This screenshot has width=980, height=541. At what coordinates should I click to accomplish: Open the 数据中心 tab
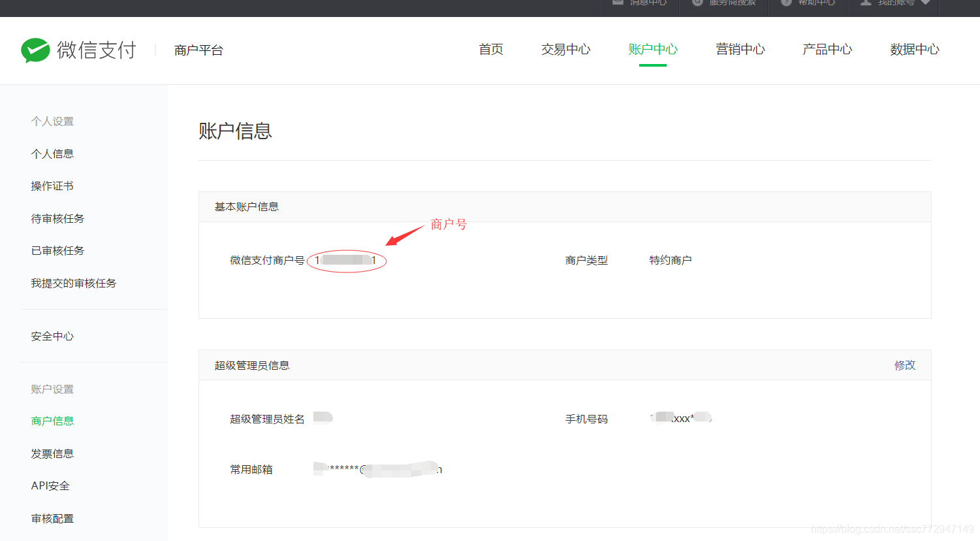(915, 49)
